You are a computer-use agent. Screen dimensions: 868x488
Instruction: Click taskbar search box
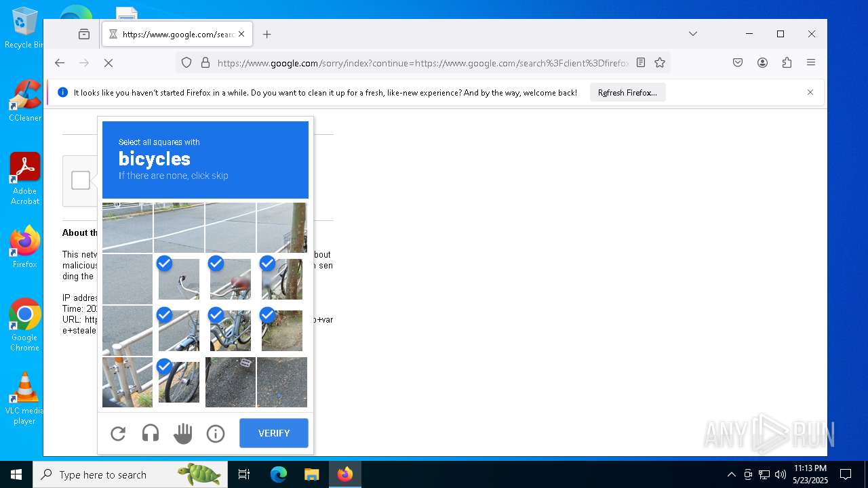click(130, 474)
